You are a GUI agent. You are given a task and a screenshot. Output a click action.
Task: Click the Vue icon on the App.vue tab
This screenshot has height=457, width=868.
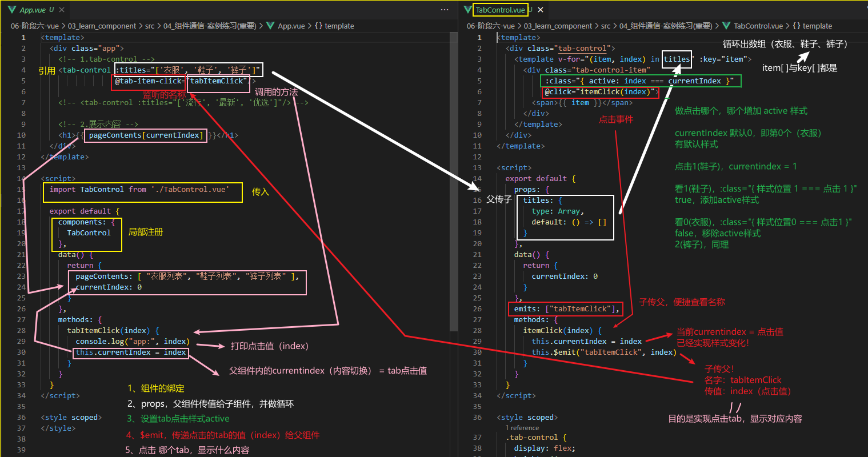click(x=12, y=10)
